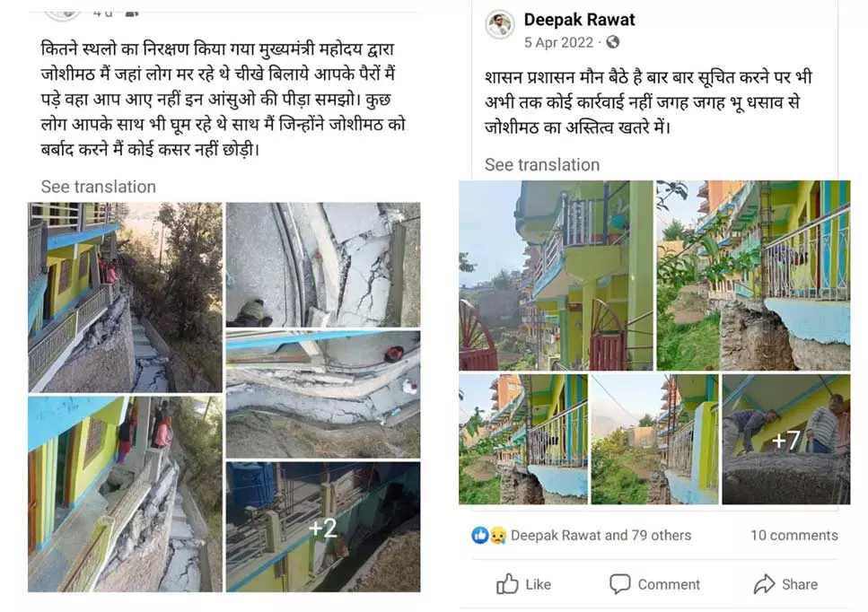
Task: Open the +2 more photos thumbnail
Action: click(323, 527)
